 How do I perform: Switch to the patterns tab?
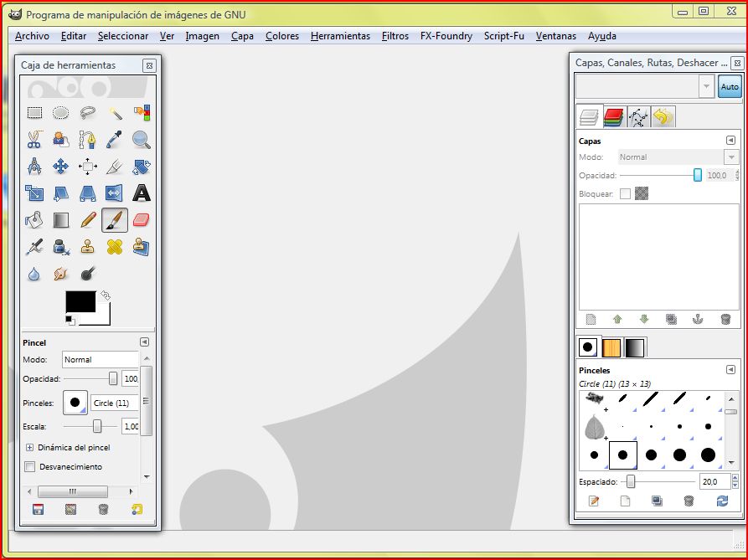611,347
